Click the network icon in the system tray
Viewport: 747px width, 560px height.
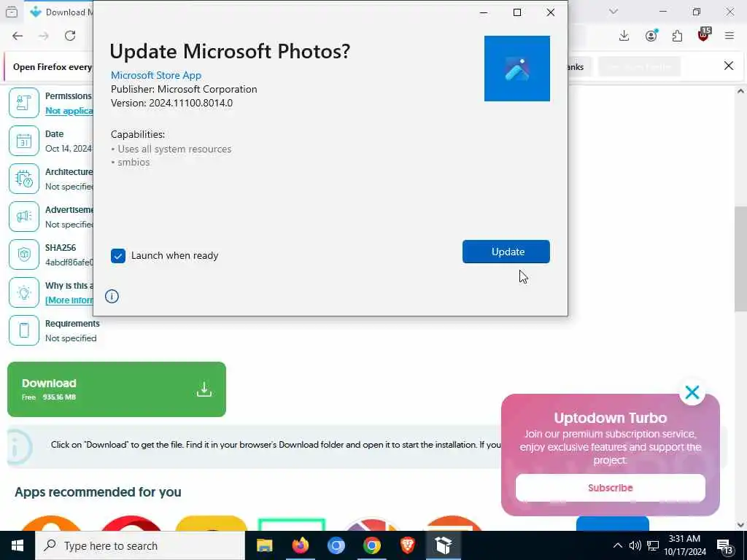coord(653,545)
